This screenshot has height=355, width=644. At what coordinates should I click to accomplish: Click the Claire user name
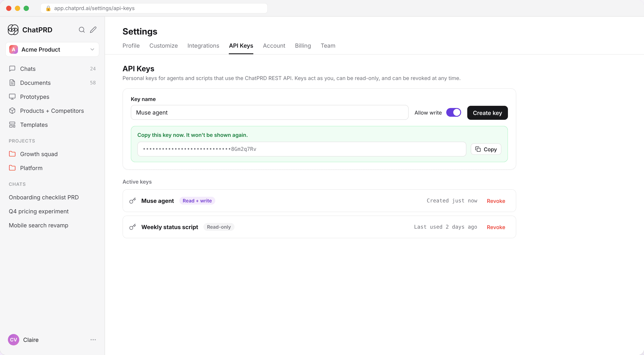tap(31, 340)
